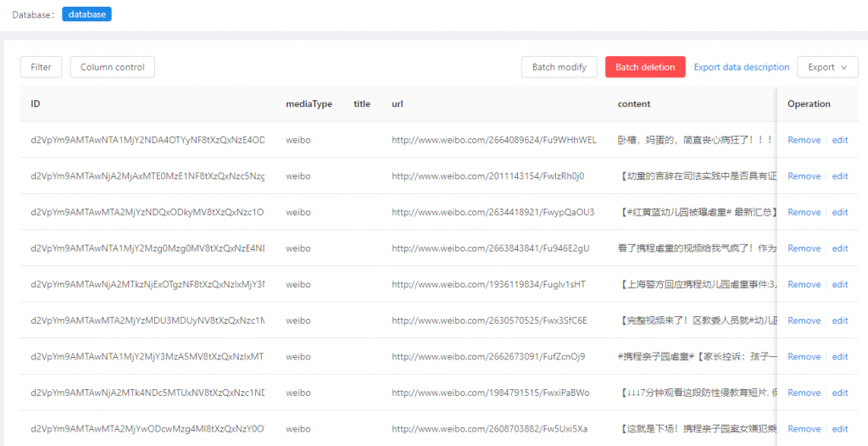The width and height of the screenshot is (868, 446).
Task: Click the ID column header
Action: [x=36, y=103]
